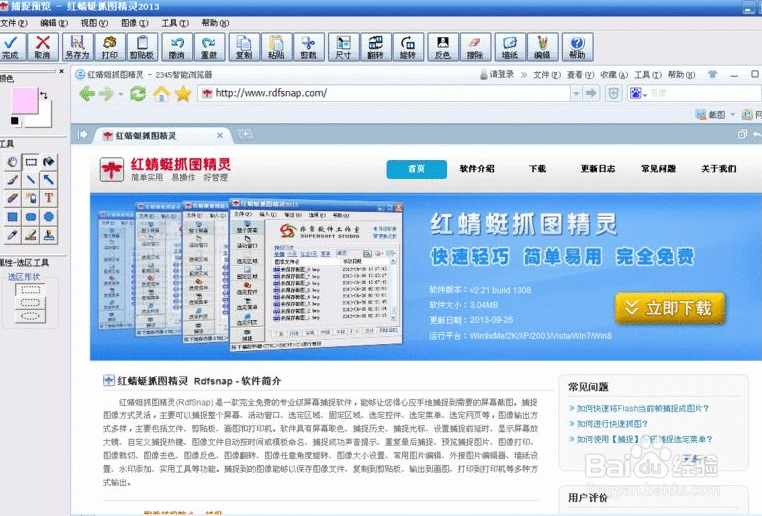This screenshot has height=516, width=762.
Task: Select the text T tool
Action: point(49,198)
